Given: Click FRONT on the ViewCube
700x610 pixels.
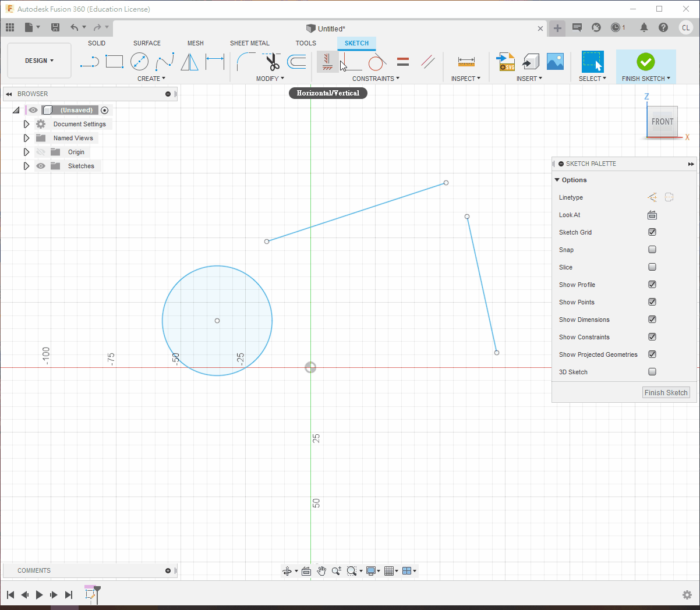Looking at the screenshot, I should (x=662, y=122).
